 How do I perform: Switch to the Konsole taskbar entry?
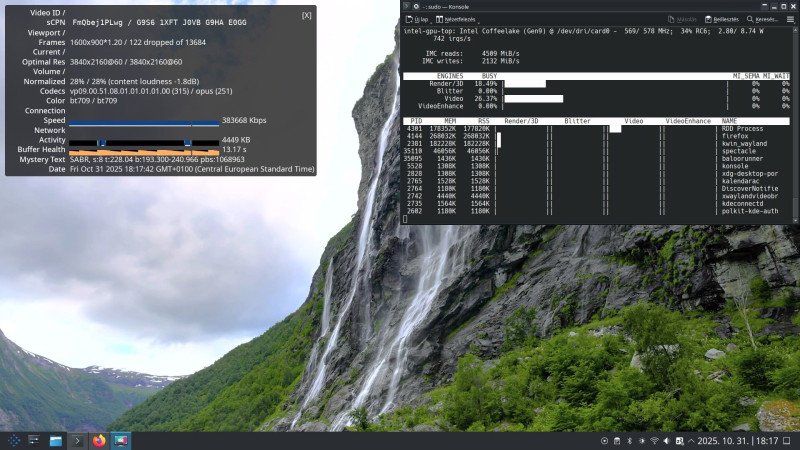coord(77,440)
